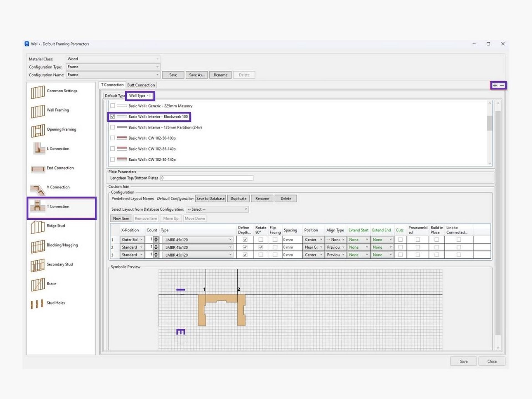Screen dimensions: 532x399
Task: Select the Wall Type - I tab
Action: pos(140,96)
